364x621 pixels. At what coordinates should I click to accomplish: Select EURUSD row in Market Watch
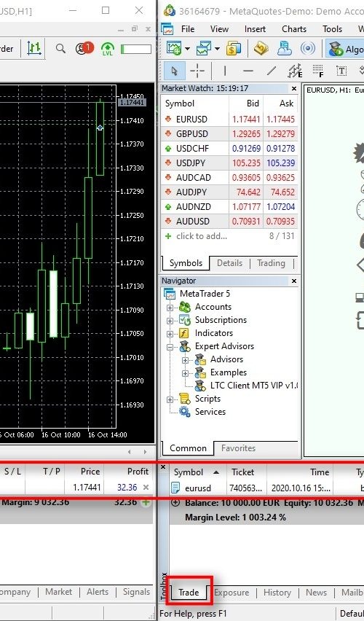point(229,119)
